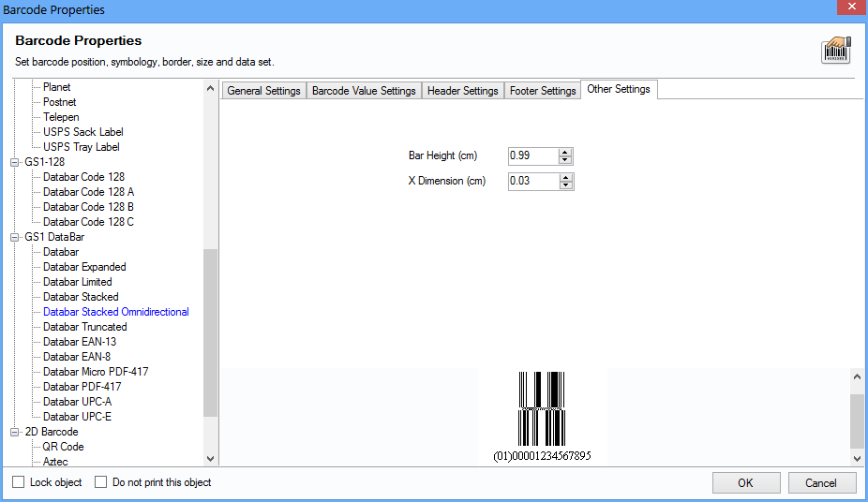Select the Other Settings tab

(619, 89)
